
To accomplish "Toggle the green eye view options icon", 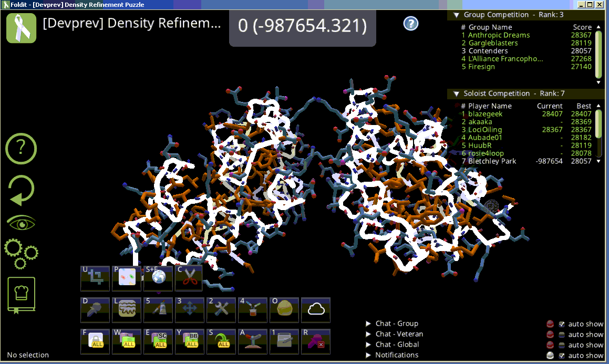I will point(21,223).
